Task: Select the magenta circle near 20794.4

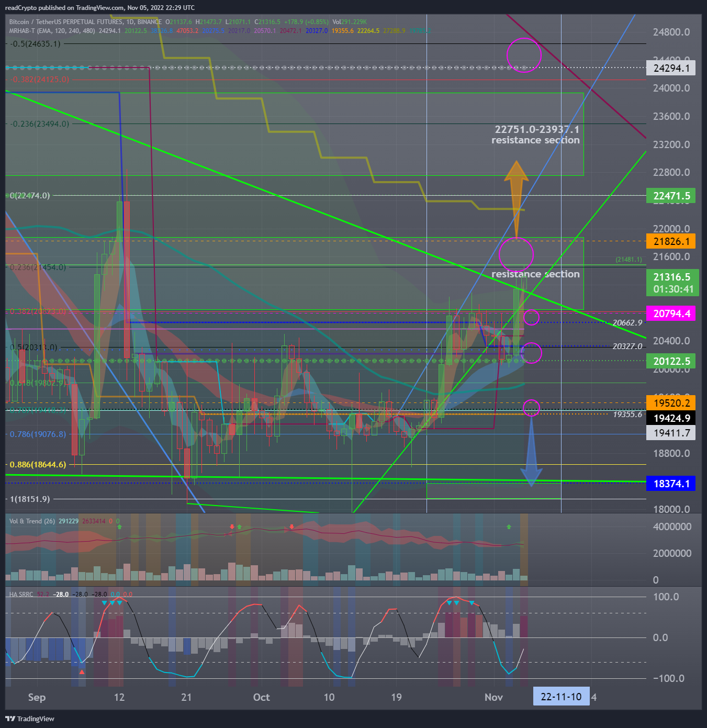Action: 531,317
